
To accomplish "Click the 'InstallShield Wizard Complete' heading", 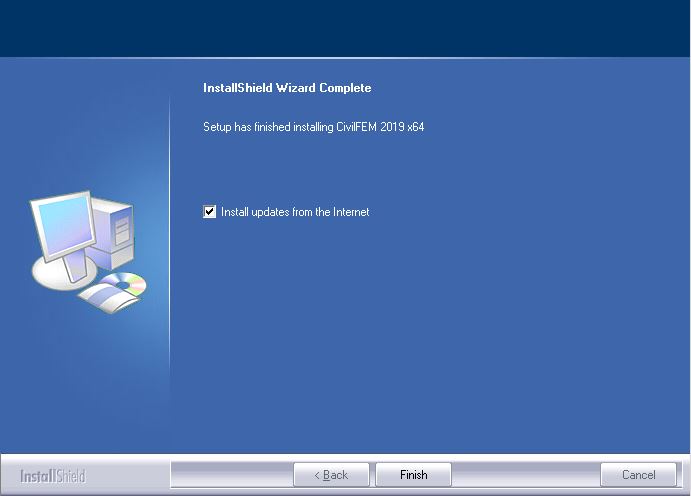I will [x=287, y=88].
